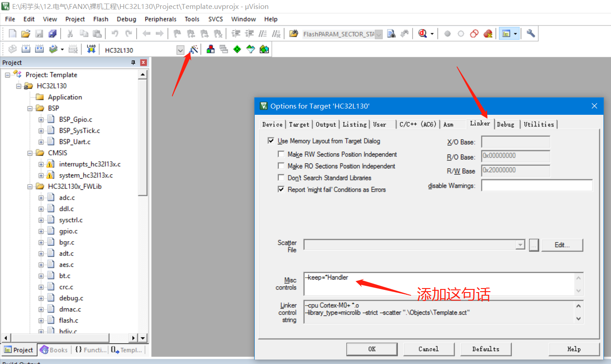
Task: Toggle the Project window layout icon
Action: (x=506, y=33)
